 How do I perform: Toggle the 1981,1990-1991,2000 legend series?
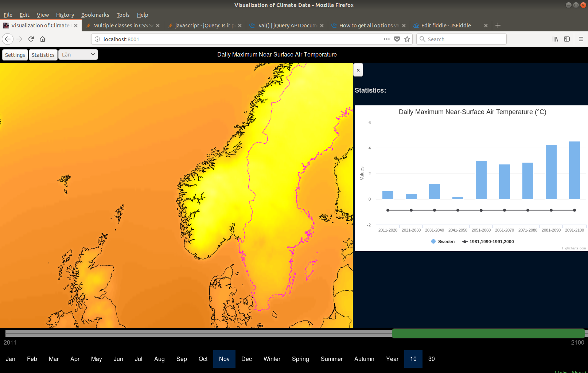tap(488, 242)
